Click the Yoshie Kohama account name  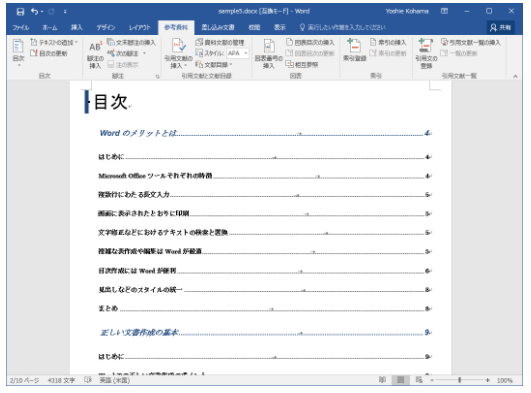pyautogui.click(x=407, y=11)
